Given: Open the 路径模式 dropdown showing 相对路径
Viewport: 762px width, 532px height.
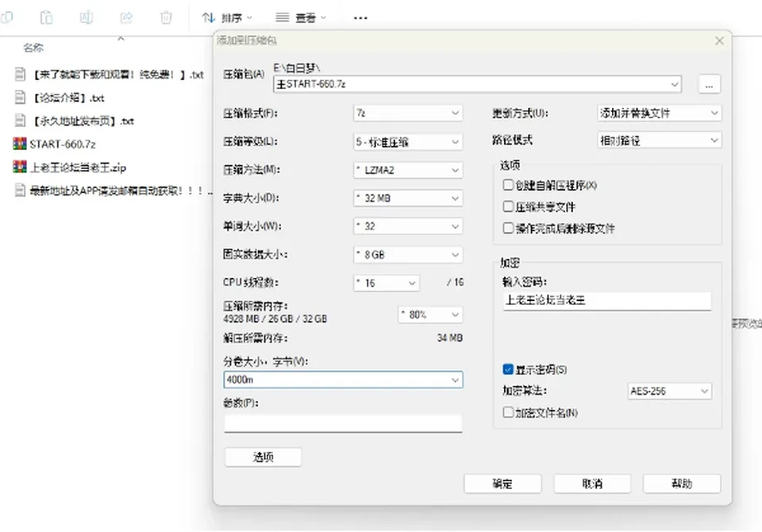Looking at the screenshot, I should (x=659, y=141).
